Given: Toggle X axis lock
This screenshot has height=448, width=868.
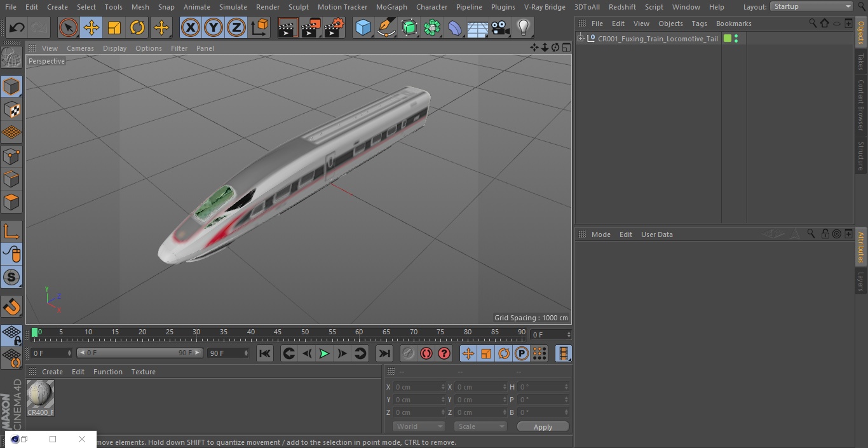Looking at the screenshot, I should coord(190,27).
